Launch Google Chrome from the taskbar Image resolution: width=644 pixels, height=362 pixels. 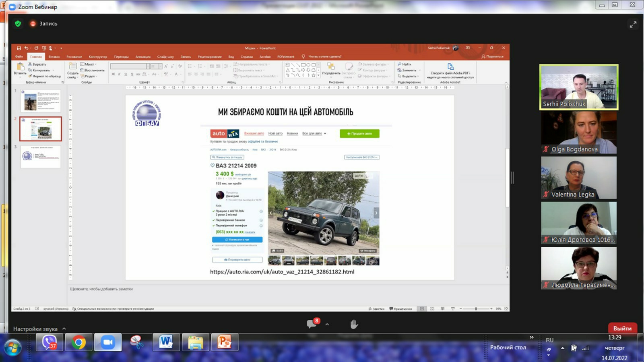(78, 343)
